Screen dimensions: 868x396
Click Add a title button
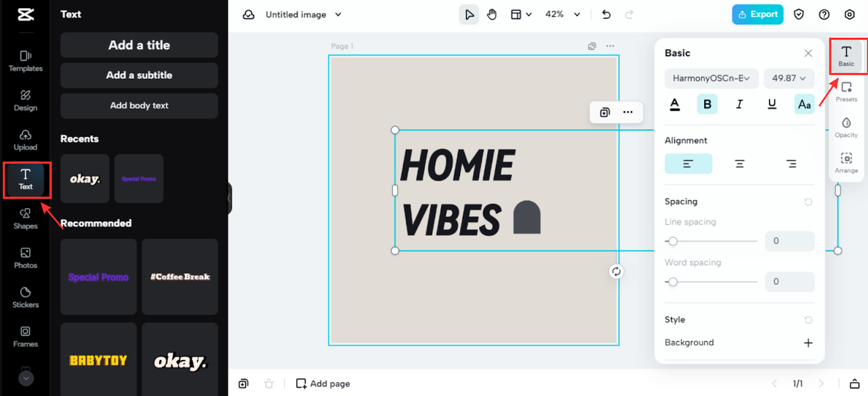139,45
